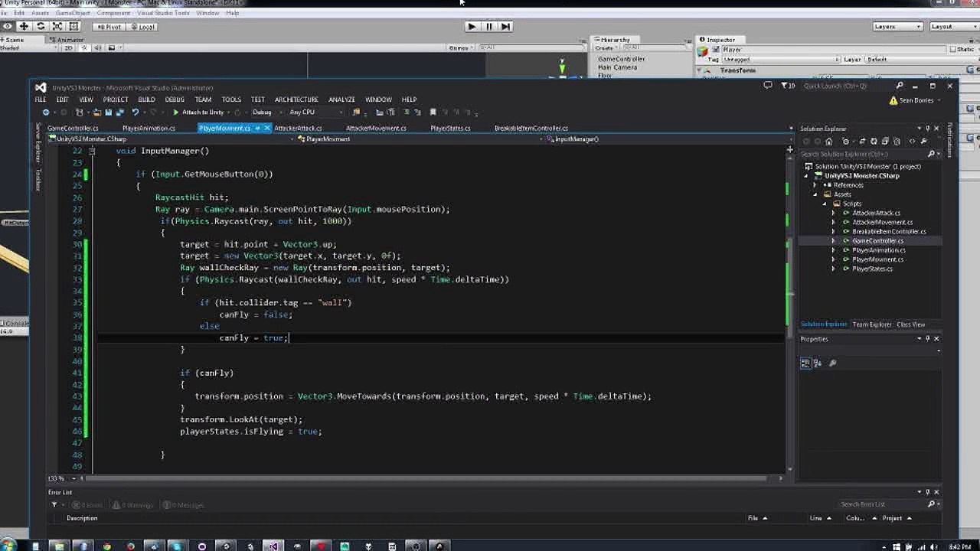Image resolution: width=980 pixels, height=551 pixels.
Task: Toggle Local handle rotation in Unity
Action: tap(142, 27)
